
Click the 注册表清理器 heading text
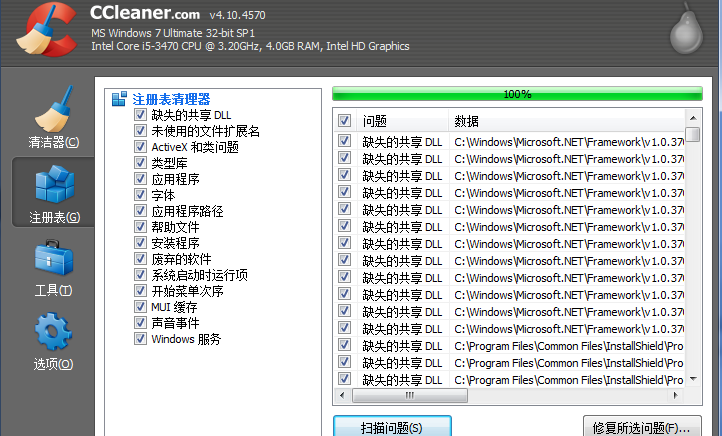(x=171, y=99)
